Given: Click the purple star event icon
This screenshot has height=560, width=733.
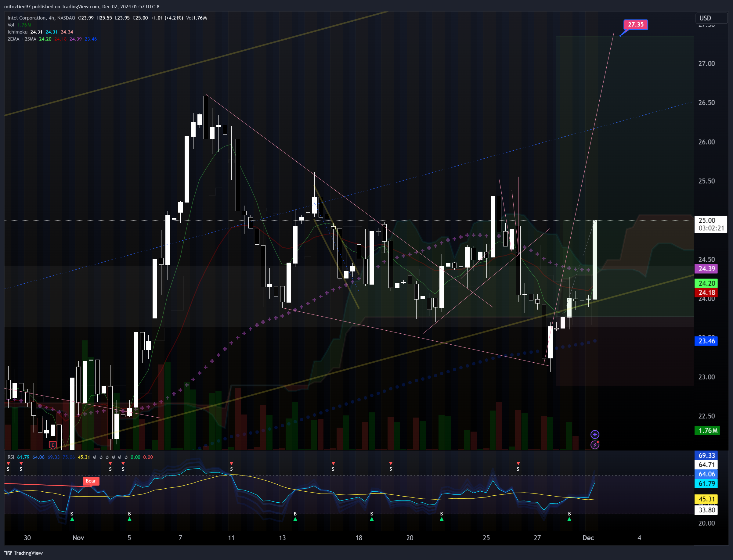Looking at the screenshot, I should [594, 434].
